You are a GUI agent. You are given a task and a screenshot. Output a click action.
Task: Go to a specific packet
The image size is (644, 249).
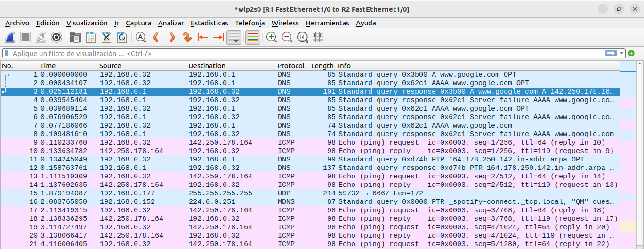(187, 37)
